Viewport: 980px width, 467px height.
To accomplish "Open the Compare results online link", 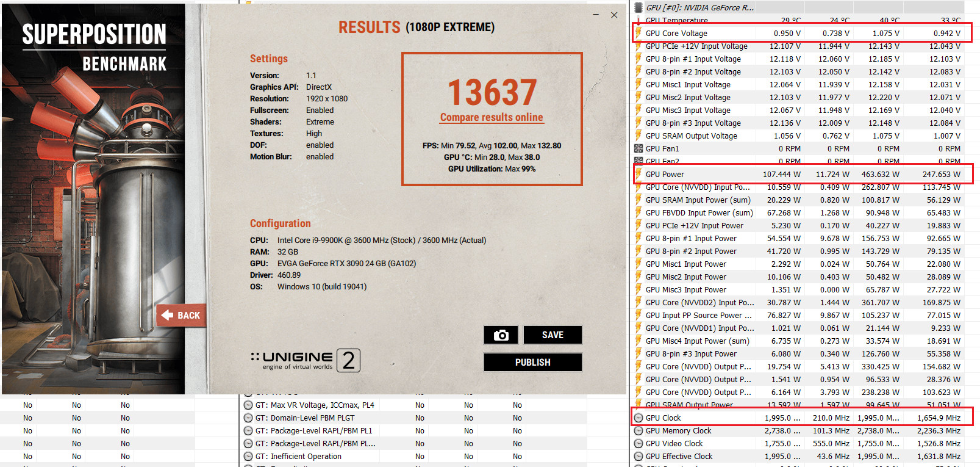I will tap(492, 117).
